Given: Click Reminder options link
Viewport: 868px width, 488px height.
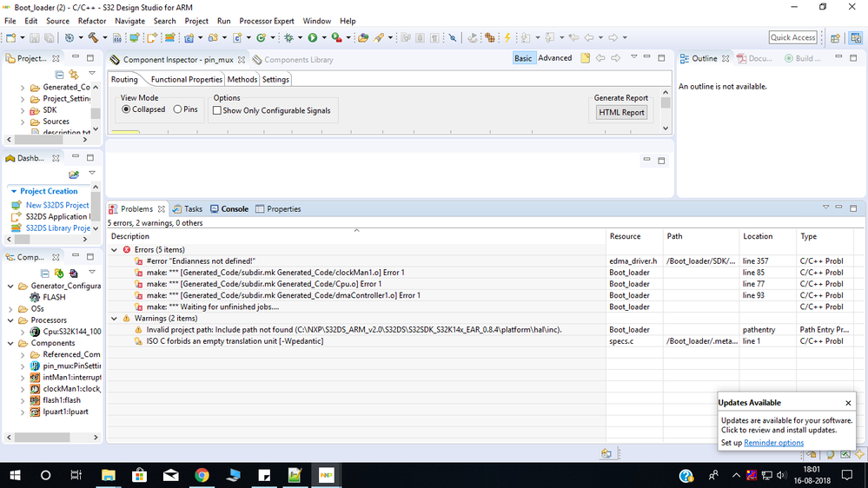Looking at the screenshot, I should (773, 443).
